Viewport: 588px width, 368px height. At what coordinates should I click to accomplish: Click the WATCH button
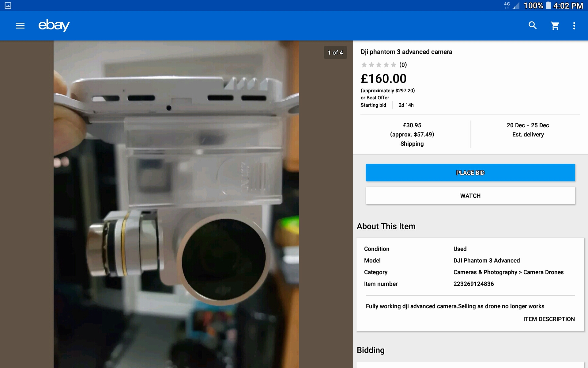point(470,196)
